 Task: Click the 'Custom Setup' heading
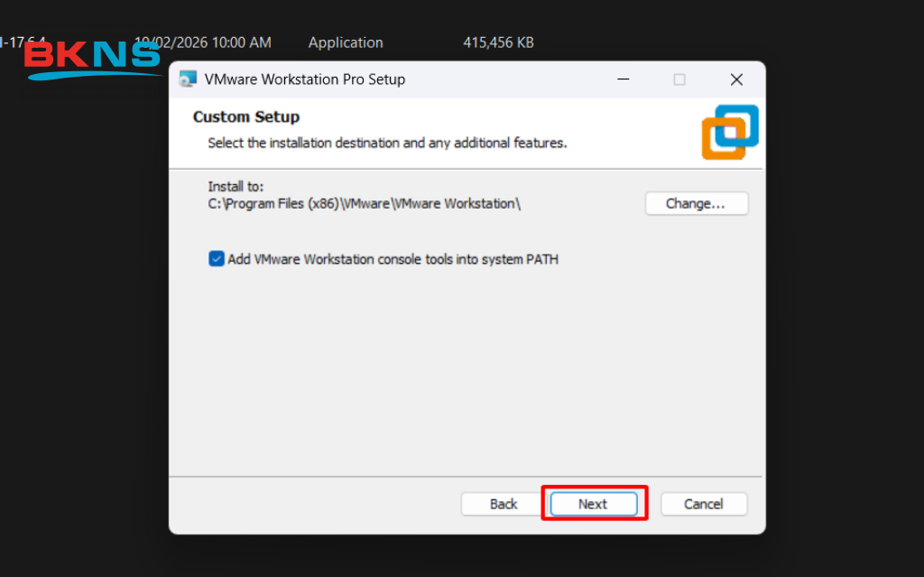(x=246, y=116)
